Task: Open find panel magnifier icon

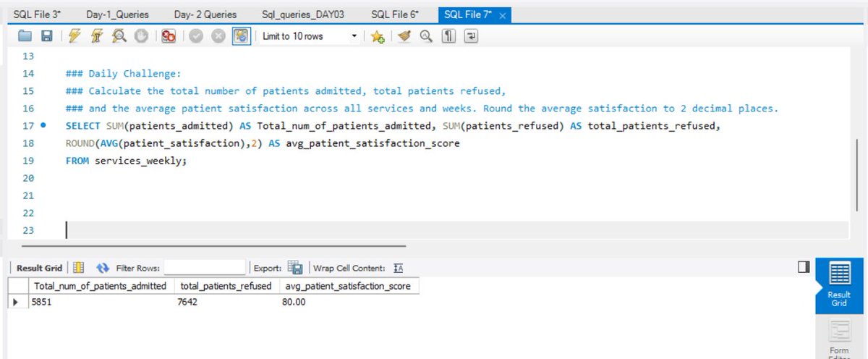Action: coord(426,36)
